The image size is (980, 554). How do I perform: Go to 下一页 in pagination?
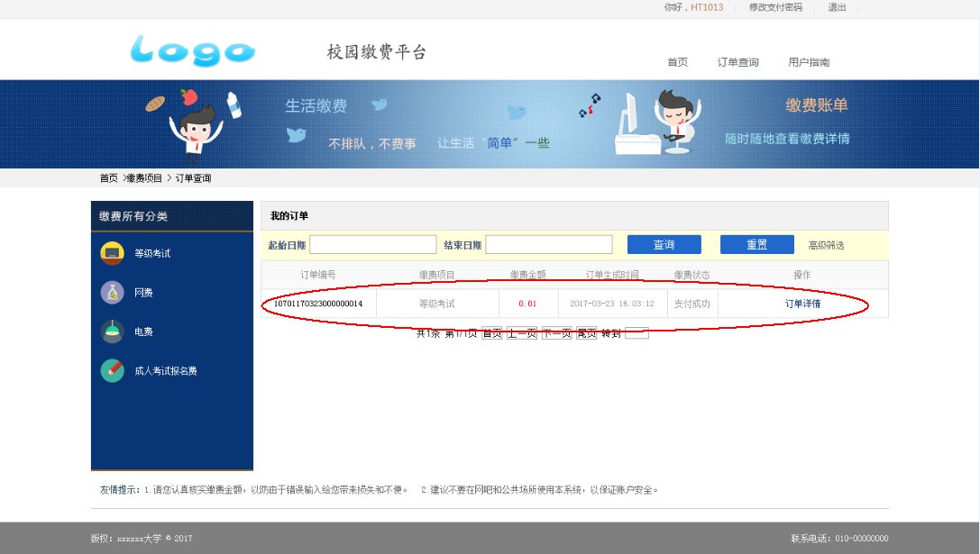coord(556,333)
